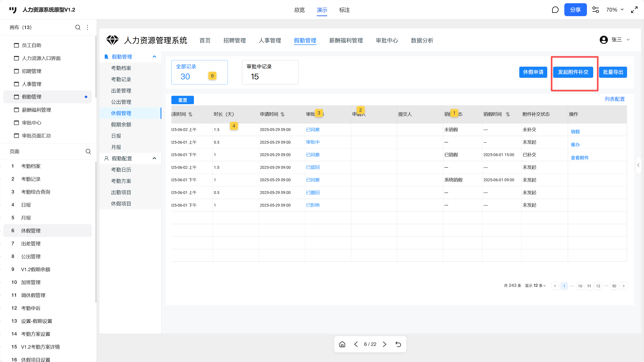Change rows shown via 显示 12 条 dropdown
The width and height of the screenshot is (644, 362).
(x=536, y=286)
